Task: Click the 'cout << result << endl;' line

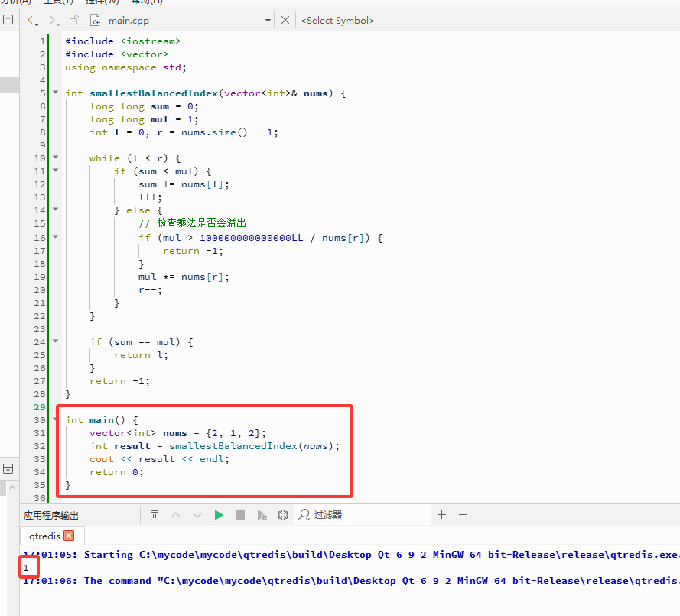Action: 159,459
